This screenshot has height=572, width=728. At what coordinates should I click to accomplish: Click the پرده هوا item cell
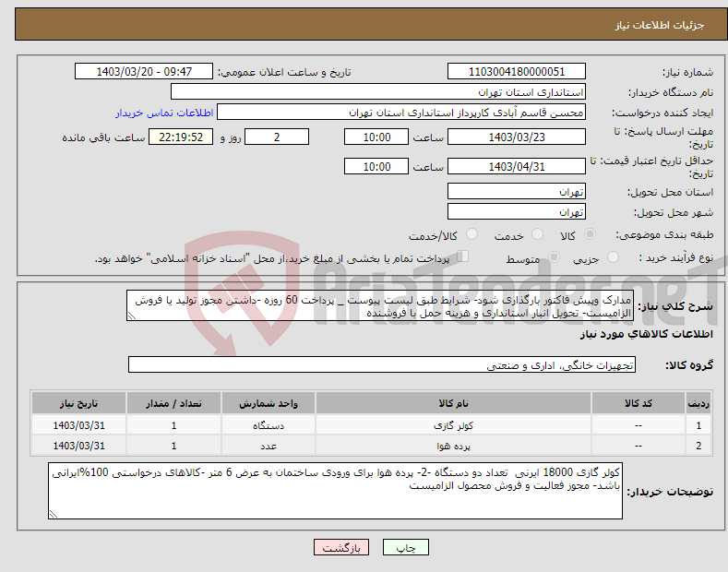click(x=453, y=446)
